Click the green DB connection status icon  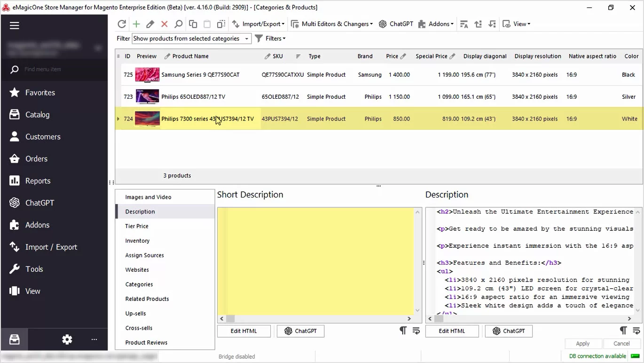[x=635, y=356]
